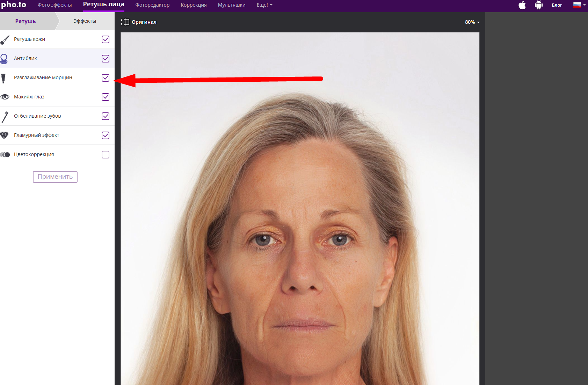Viewport: 588px width, 385px height.
Task: Go to the Фоторедактор menu item
Action: 152,5
